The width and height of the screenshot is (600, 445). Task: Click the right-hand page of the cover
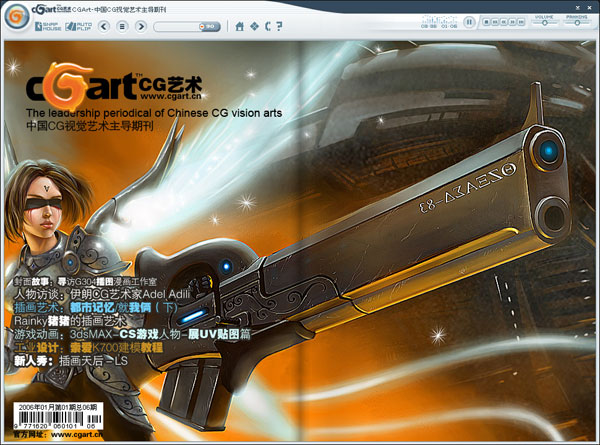(x=447, y=241)
